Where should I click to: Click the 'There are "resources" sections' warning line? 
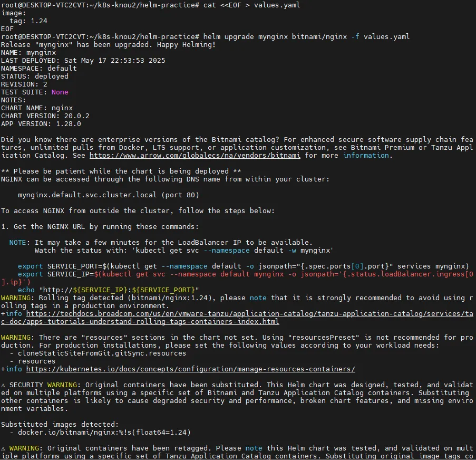click(x=237, y=341)
